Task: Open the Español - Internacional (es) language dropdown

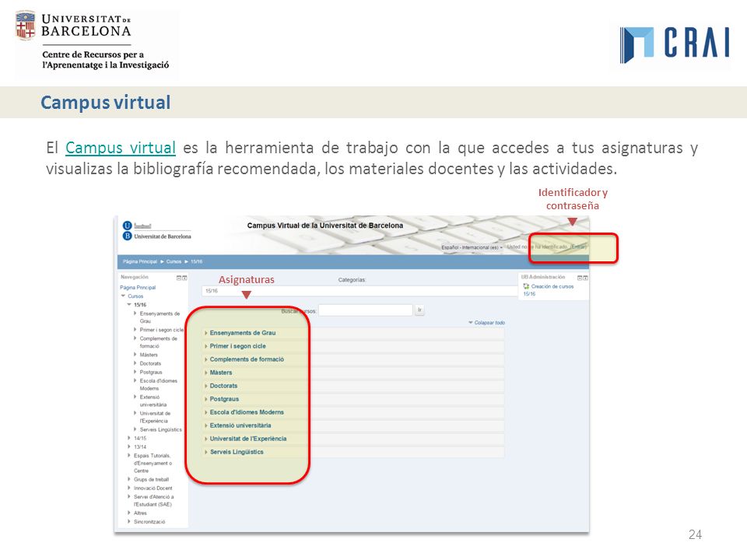Action: [x=472, y=247]
